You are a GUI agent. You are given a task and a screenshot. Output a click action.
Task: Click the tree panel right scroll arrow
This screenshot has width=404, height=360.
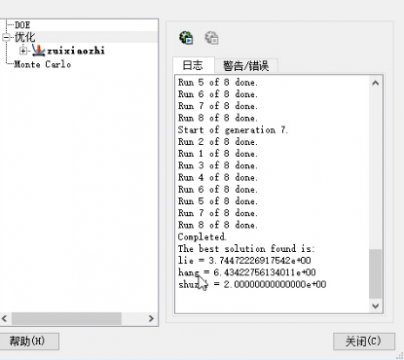(x=151, y=318)
